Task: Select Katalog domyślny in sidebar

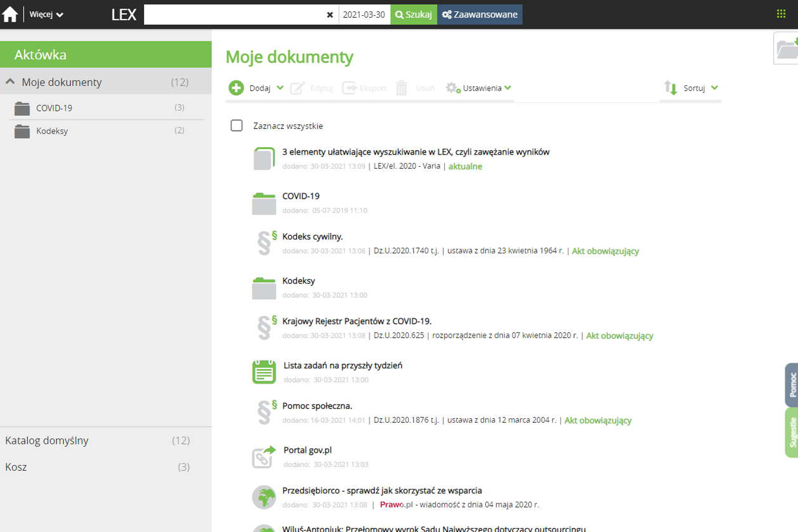Action: tap(47, 441)
